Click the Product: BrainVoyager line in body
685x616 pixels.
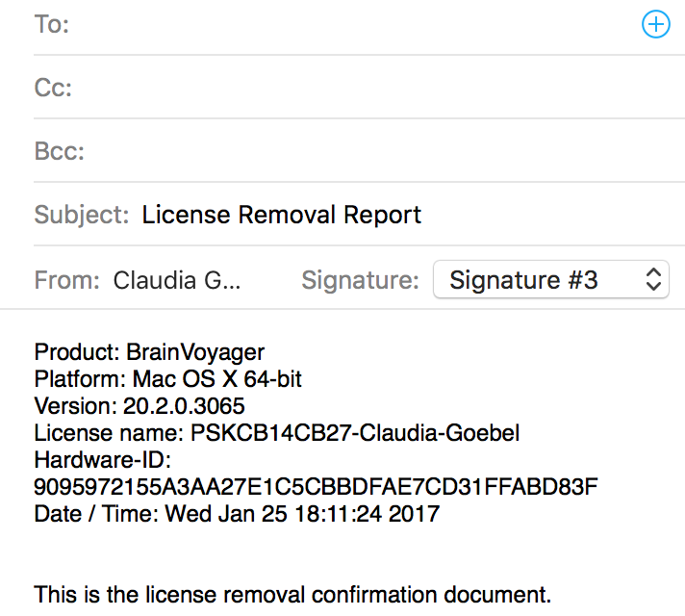[149, 352]
